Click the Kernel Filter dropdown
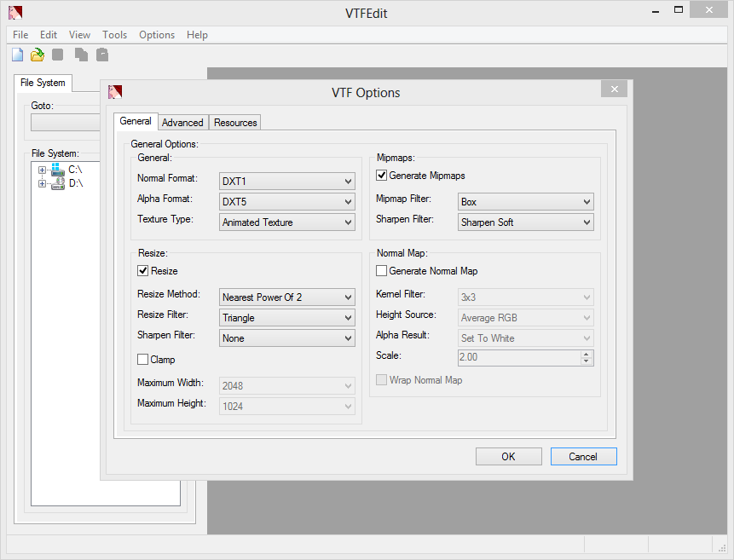The width and height of the screenshot is (734, 560). click(526, 297)
